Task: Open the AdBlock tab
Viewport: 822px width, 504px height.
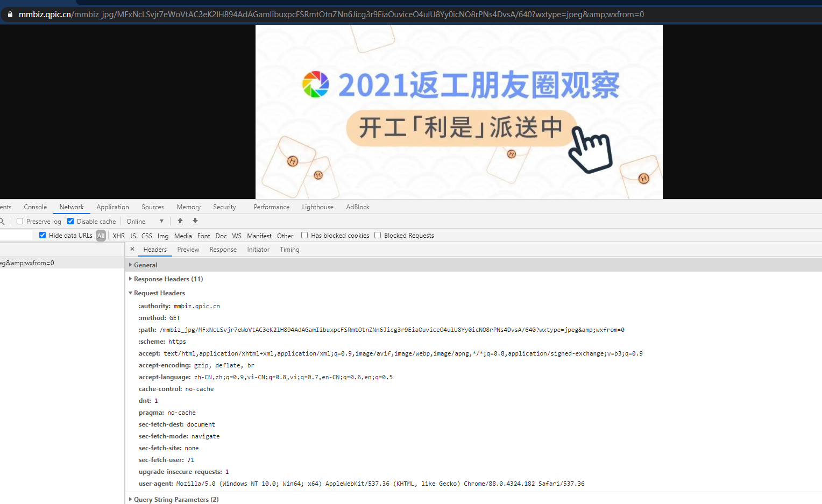Action: coord(358,207)
